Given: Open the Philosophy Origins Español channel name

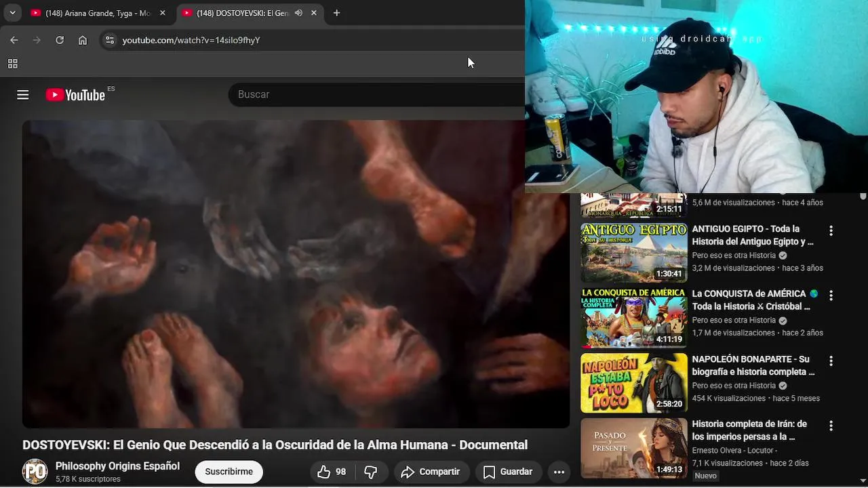Looking at the screenshot, I should coord(117,466).
